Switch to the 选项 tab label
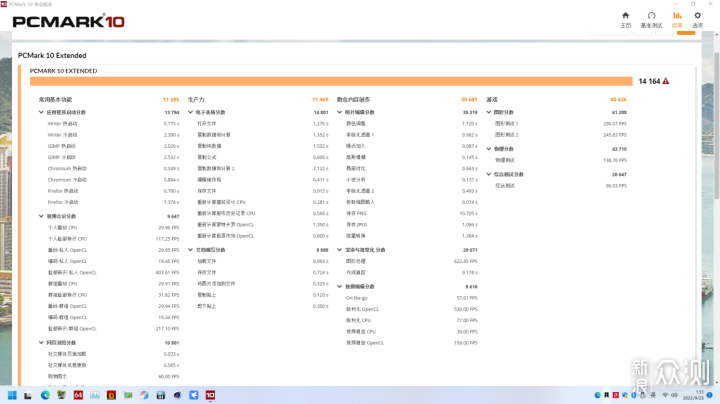 pos(698,26)
